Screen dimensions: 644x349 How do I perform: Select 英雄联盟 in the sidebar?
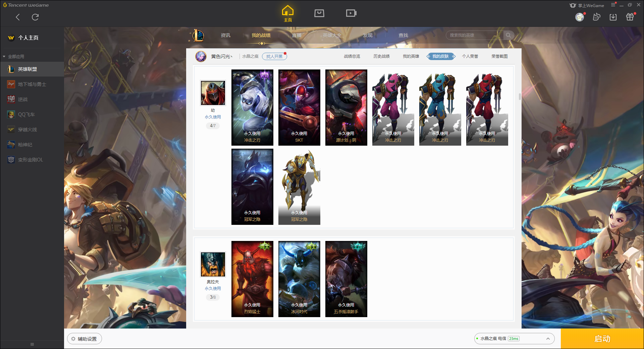[32, 69]
